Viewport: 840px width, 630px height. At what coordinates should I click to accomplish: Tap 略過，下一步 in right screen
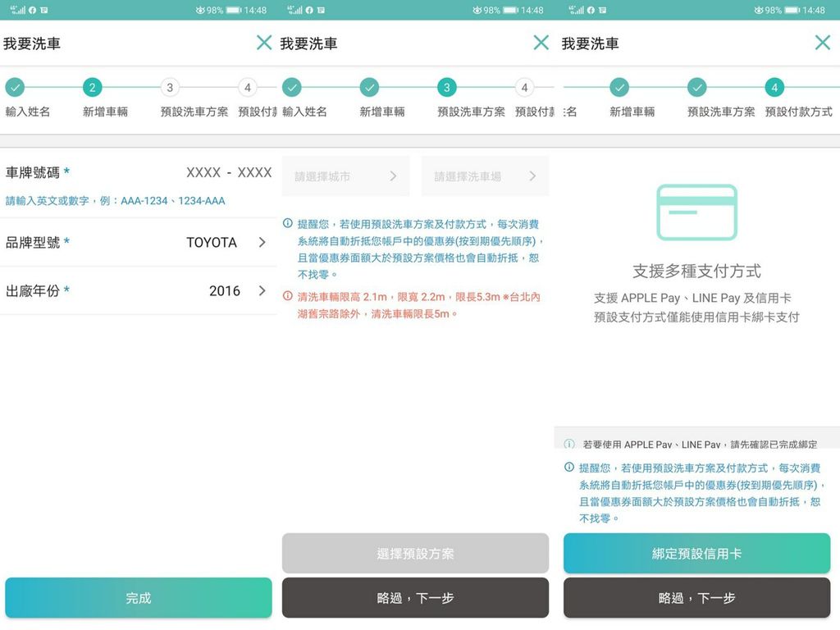[x=696, y=598]
